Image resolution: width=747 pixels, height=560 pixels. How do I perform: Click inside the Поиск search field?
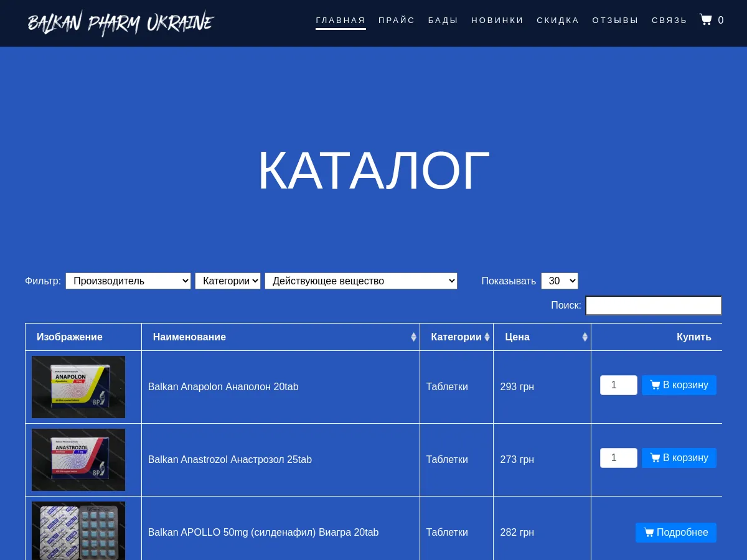point(653,305)
